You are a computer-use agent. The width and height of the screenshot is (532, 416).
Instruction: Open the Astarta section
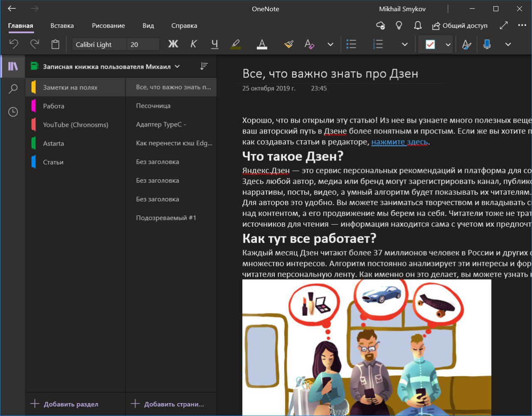click(x=75, y=144)
